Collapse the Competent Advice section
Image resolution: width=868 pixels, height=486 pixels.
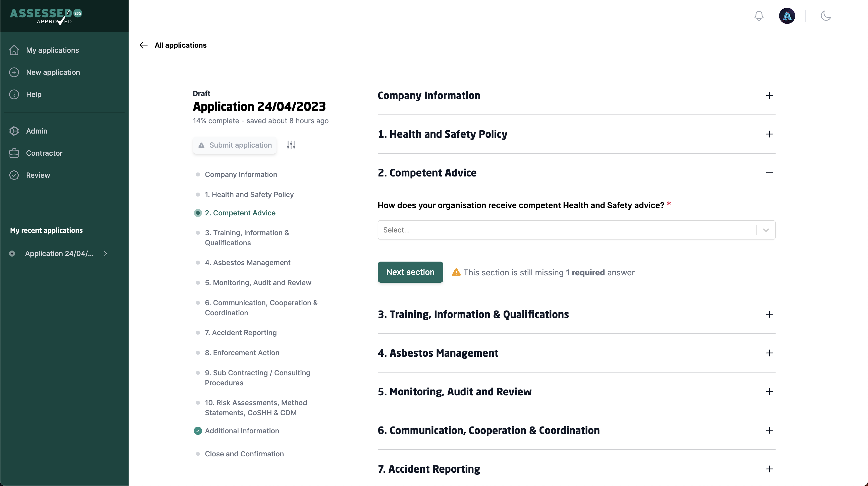click(x=769, y=173)
